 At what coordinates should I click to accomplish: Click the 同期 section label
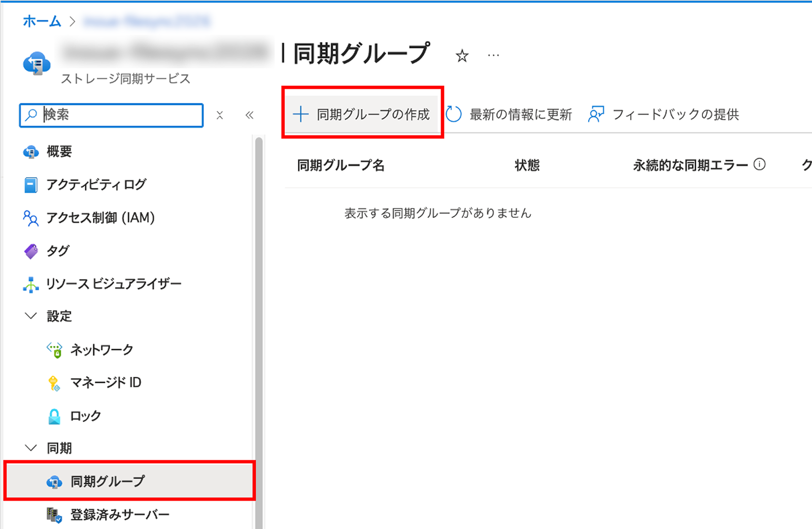(59, 448)
